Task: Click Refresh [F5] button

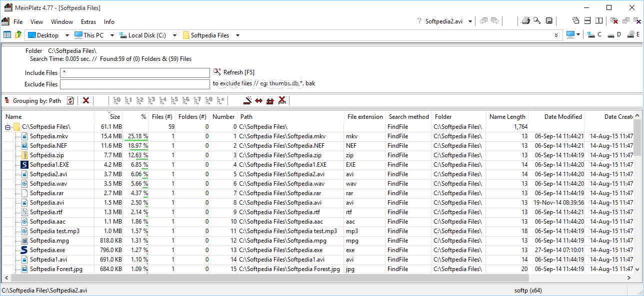Action: coord(234,72)
